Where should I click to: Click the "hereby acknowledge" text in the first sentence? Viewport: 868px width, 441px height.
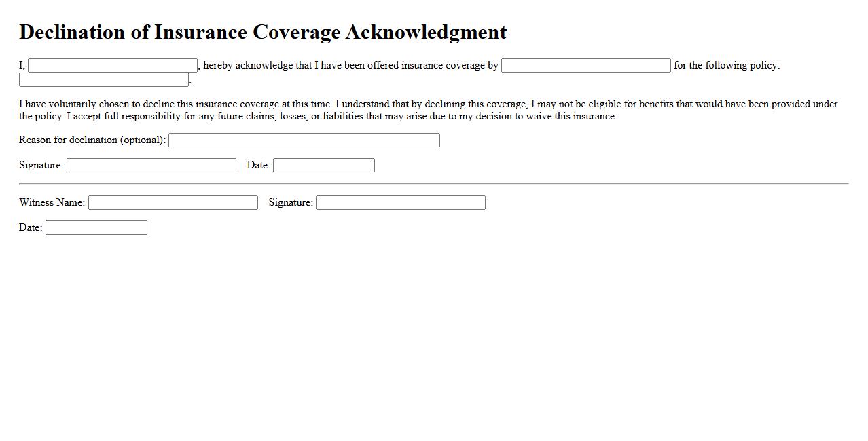[x=248, y=65]
